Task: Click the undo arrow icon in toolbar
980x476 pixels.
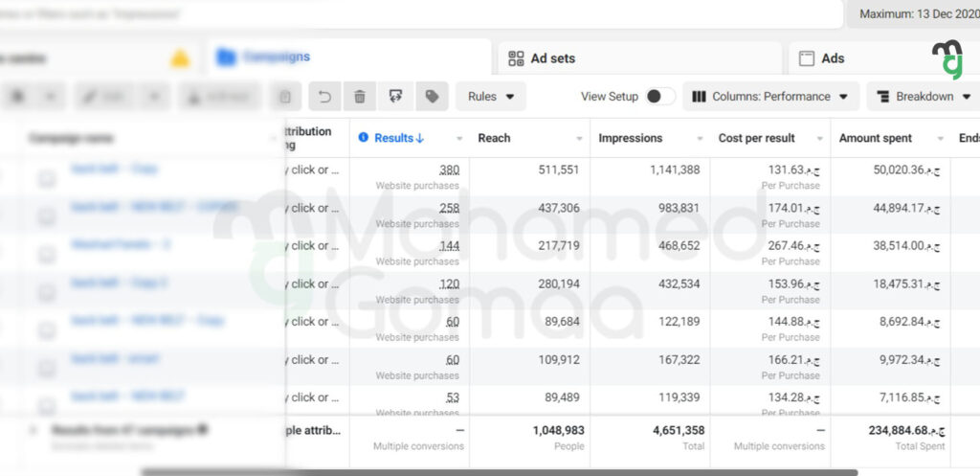Action: 325,97
